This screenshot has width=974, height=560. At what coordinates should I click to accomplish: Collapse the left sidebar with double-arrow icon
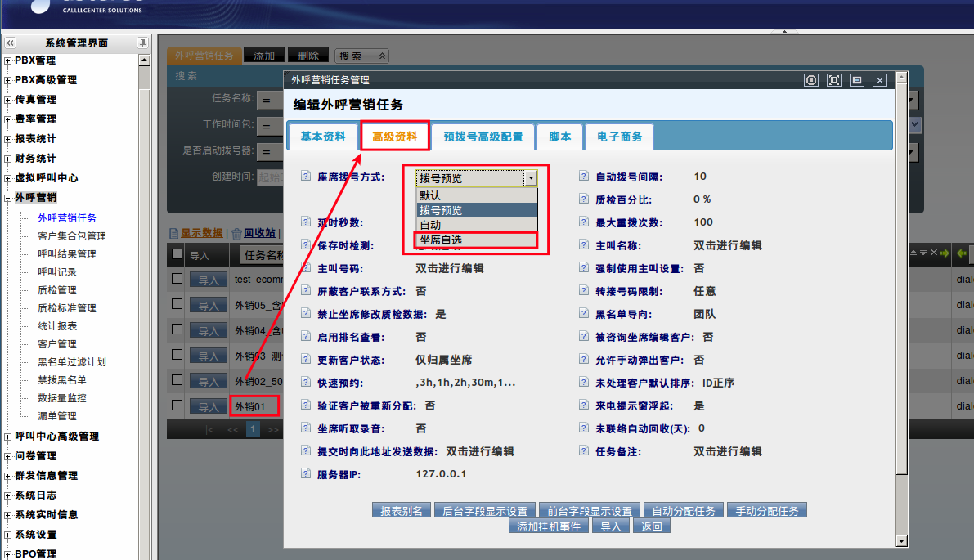pyautogui.click(x=10, y=43)
